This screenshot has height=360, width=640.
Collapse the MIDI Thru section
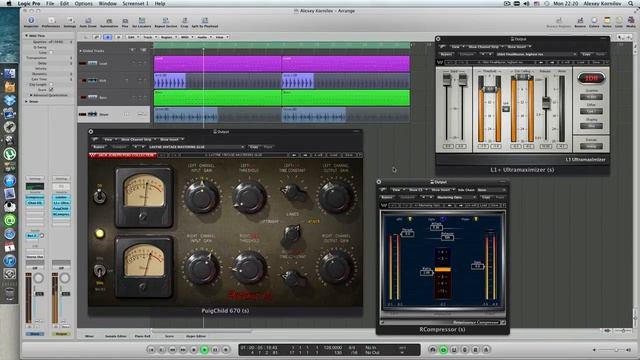(x=27, y=36)
